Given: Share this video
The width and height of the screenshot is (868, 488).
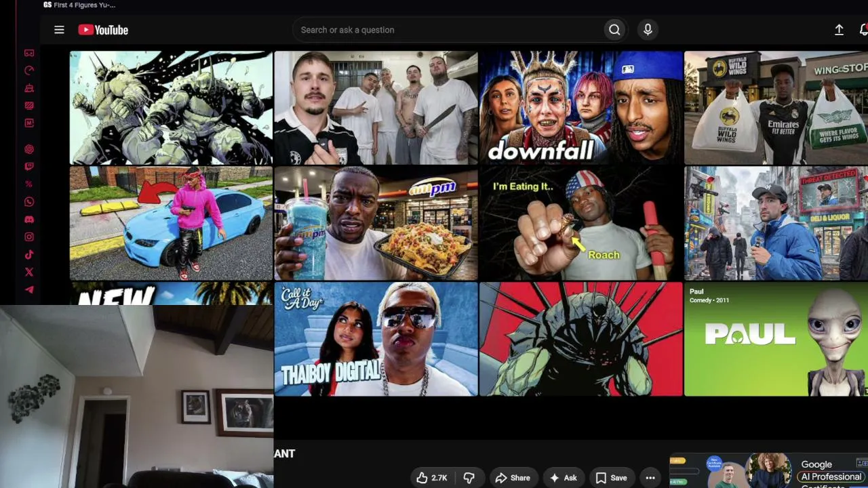Looking at the screenshot, I should pos(513,478).
